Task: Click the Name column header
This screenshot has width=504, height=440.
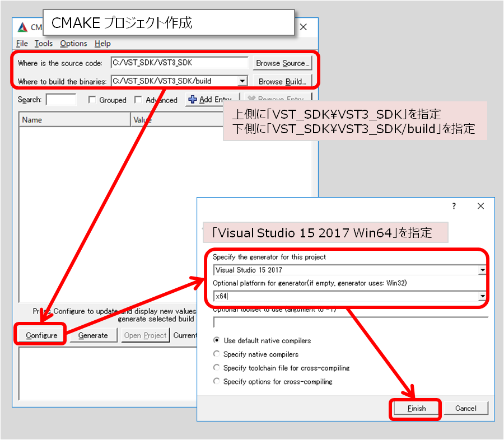Action: click(74, 120)
